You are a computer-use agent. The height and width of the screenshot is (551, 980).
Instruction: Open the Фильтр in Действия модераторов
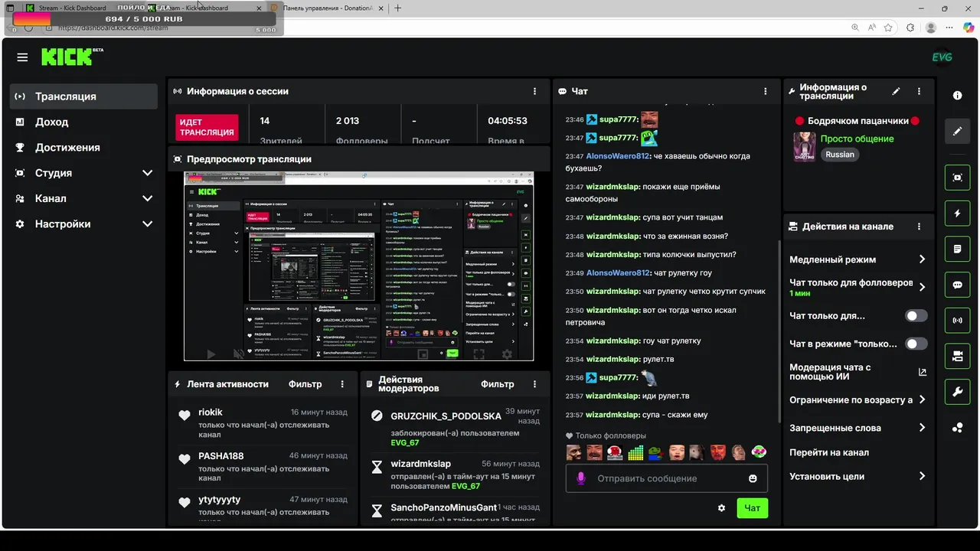(x=497, y=384)
